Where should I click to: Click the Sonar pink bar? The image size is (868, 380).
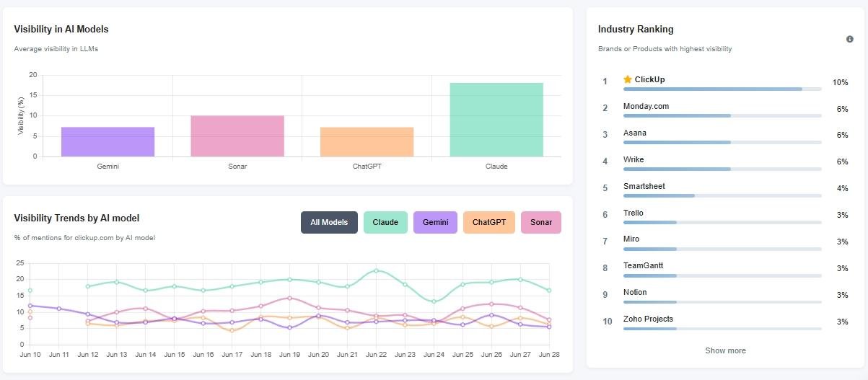pos(237,136)
